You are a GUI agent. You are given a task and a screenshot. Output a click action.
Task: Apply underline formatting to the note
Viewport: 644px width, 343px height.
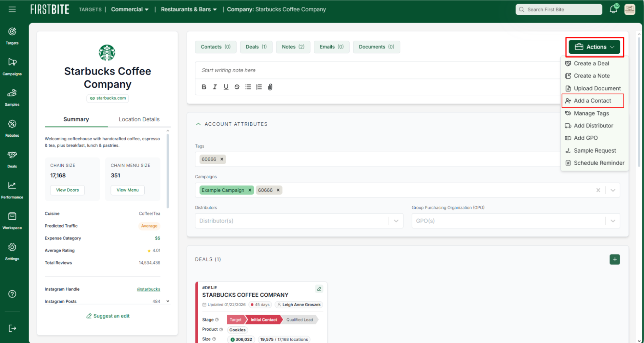click(x=226, y=87)
